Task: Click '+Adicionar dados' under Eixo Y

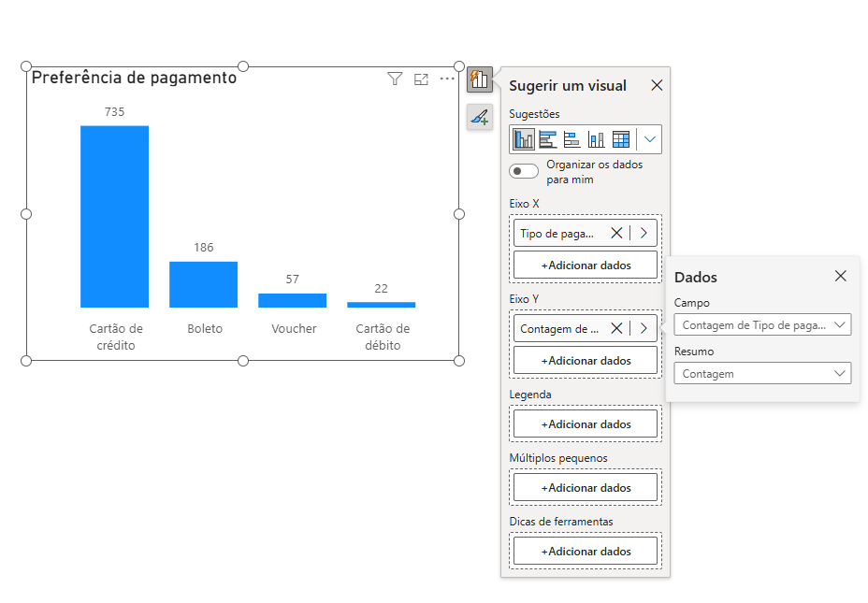Action: [586, 361]
